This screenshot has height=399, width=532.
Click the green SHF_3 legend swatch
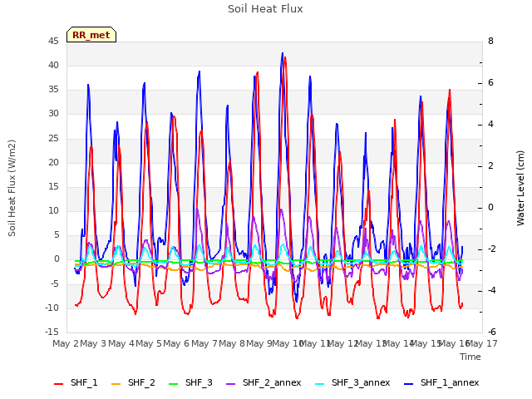click(174, 384)
